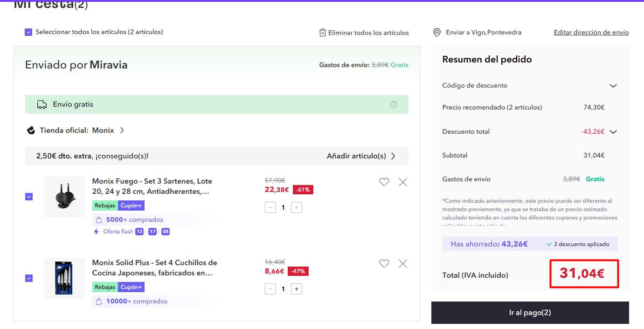The image size is (644, 329).
Task: Click the location pin icon near Vigo
Action: point(437,33)
